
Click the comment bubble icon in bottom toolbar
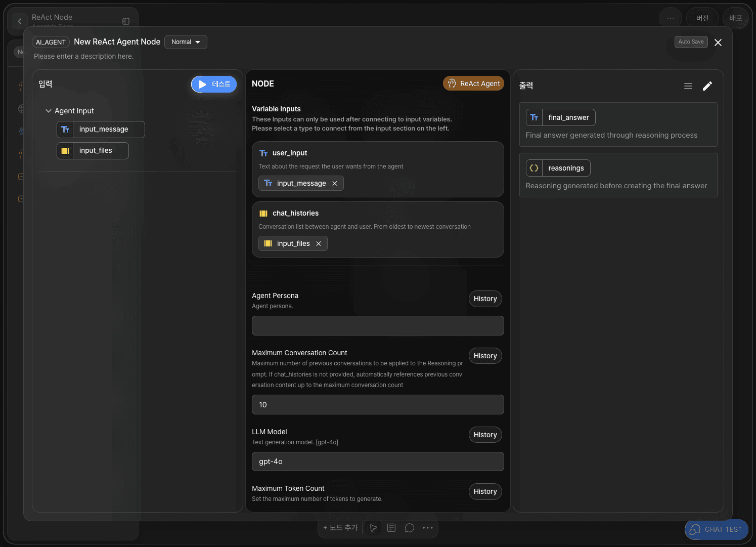point(410,528)
